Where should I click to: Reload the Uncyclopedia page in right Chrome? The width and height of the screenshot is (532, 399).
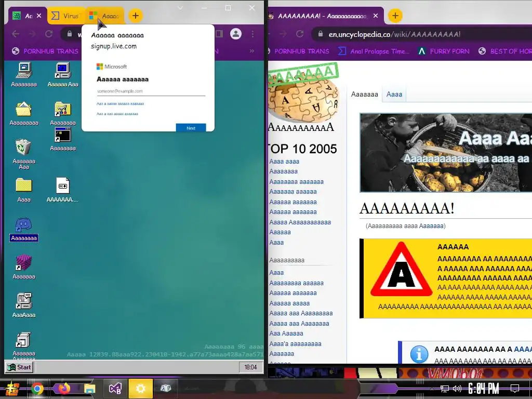[x=300, y=34]
